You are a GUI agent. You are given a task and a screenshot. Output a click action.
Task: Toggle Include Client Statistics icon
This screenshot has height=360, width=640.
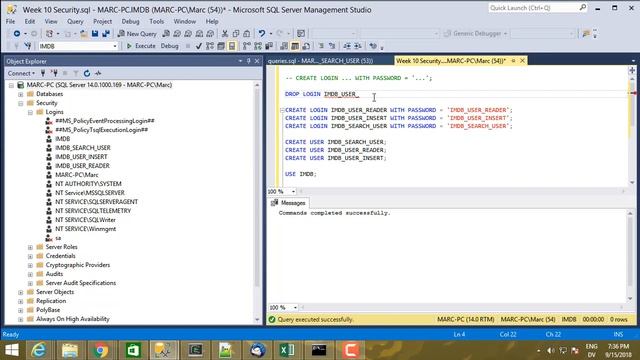[269, 46]
